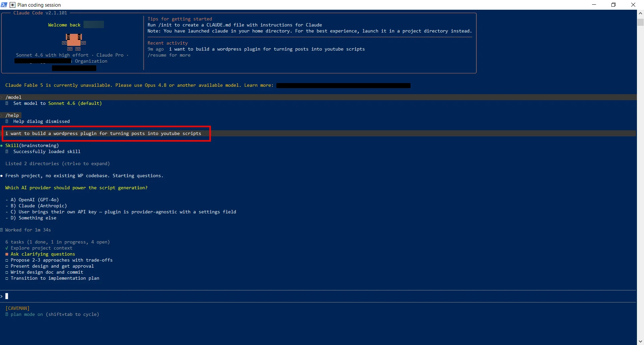Image resolution: width=644 pixels, height=345 pixels.
Task: Click the '9m ago' recent activity entry
Action: click(256, 49)
